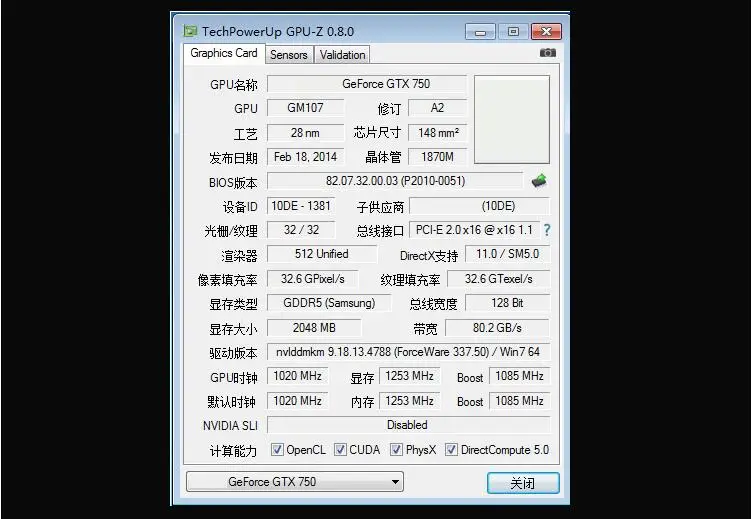
Task: Click the memory type GDDR5 (Samsung)
Action: [329, 303]
